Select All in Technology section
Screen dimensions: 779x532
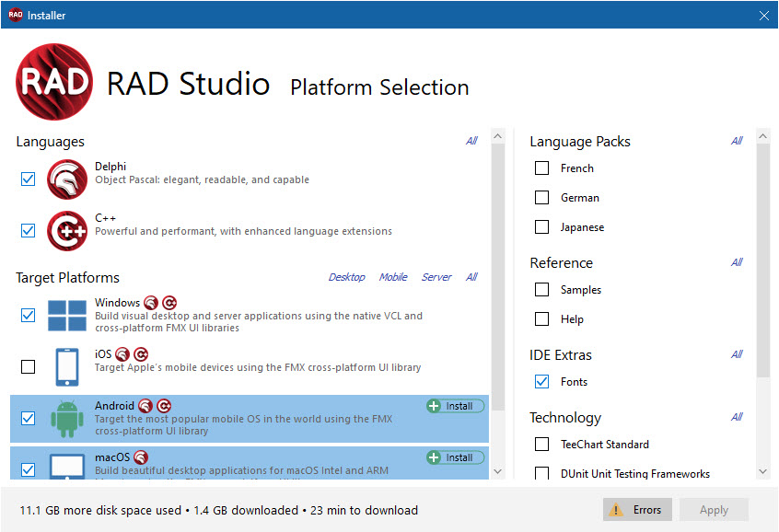click(x=737, y=417)
